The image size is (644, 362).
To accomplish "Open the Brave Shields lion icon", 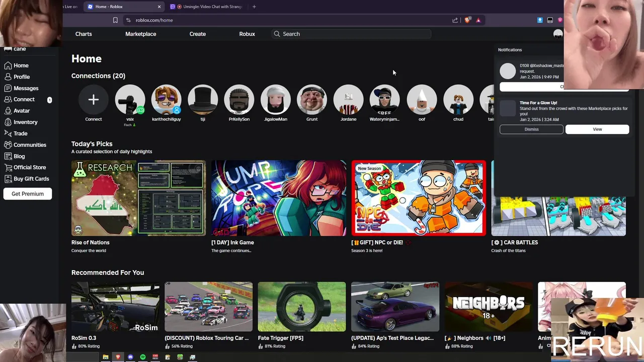I will pos(467,20).
